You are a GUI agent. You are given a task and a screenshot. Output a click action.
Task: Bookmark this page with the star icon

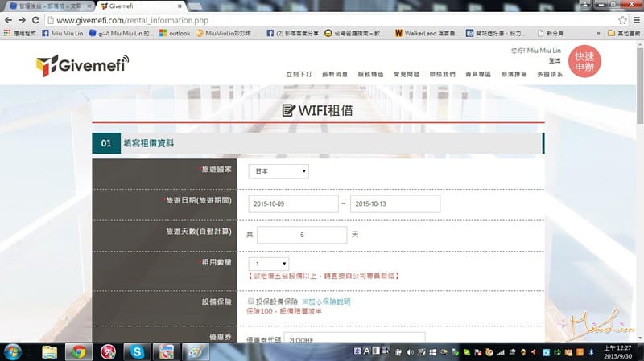(622, 19)
